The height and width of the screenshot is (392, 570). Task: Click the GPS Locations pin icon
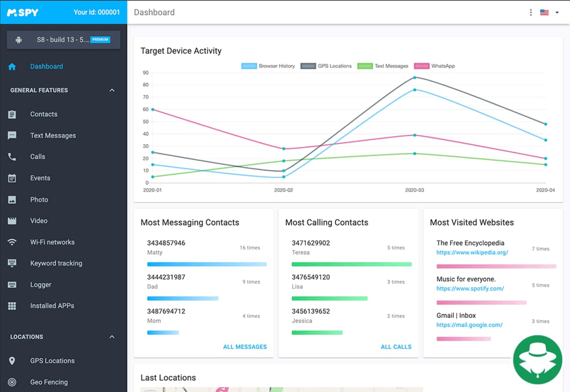tap(12, 361)
